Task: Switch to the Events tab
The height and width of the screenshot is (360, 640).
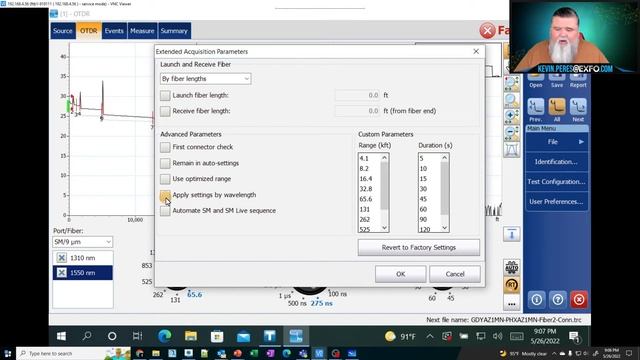Action: (x=114, y=31)
